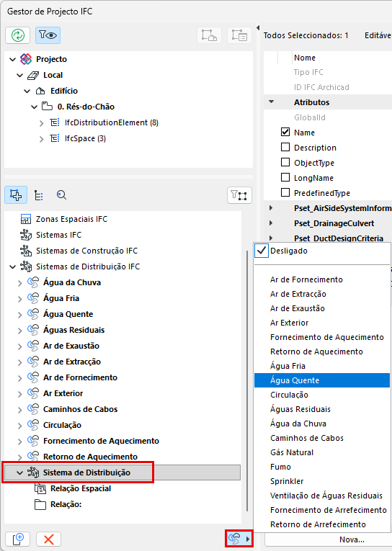Screen dimensions: 392x551
Task: Click the Ar Exterior tree icon
Action: [x=33, y=393]
